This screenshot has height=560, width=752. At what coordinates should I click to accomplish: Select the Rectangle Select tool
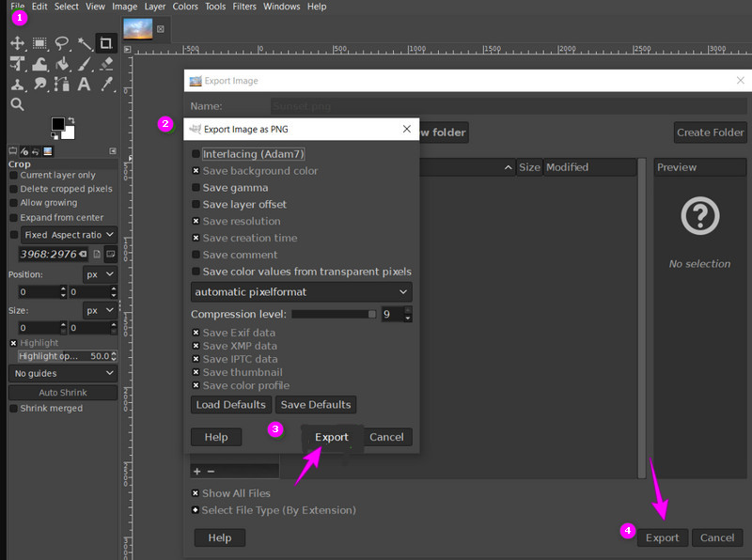pyautogui.click(x=40, y=43)
